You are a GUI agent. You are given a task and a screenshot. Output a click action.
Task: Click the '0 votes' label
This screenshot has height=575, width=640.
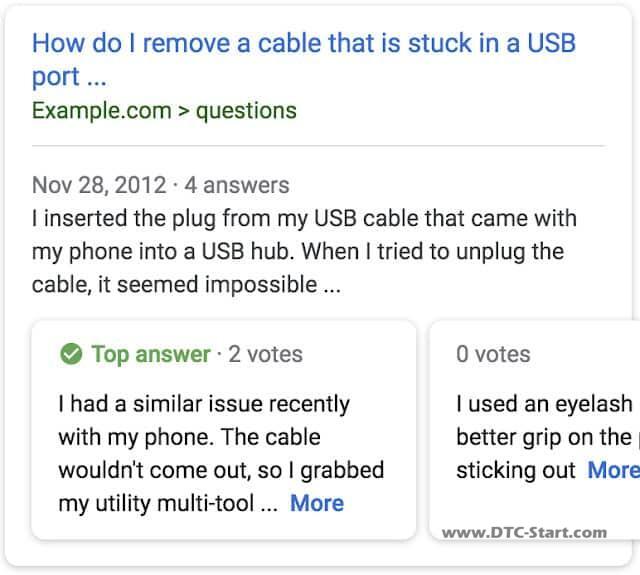point(493,354)
